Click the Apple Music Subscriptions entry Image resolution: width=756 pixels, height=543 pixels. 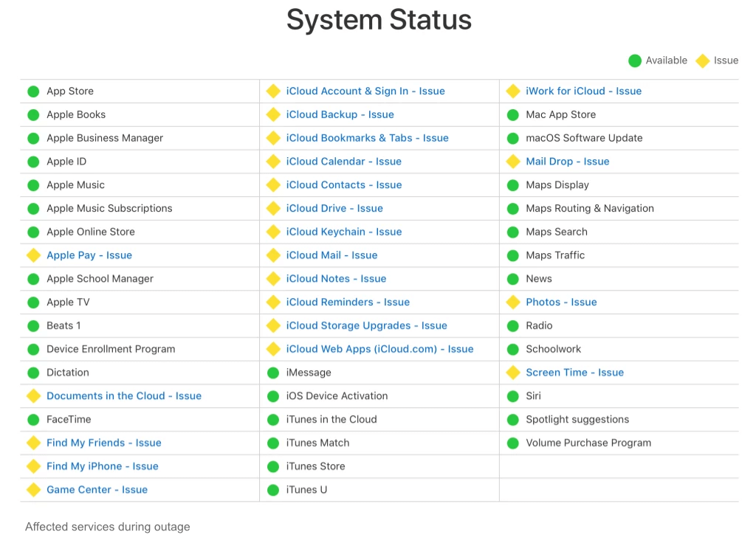109,209
